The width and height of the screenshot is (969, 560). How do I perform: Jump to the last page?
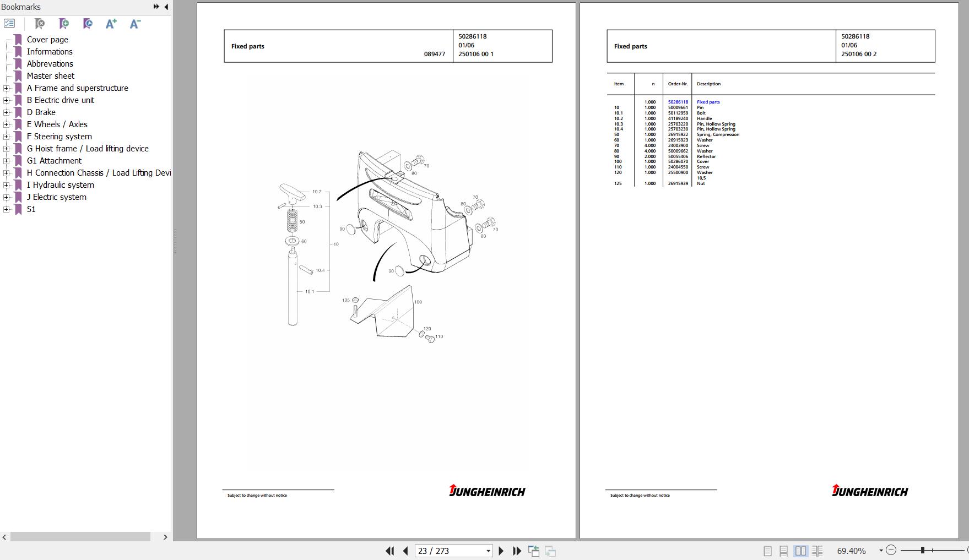(x=517, y=551)
